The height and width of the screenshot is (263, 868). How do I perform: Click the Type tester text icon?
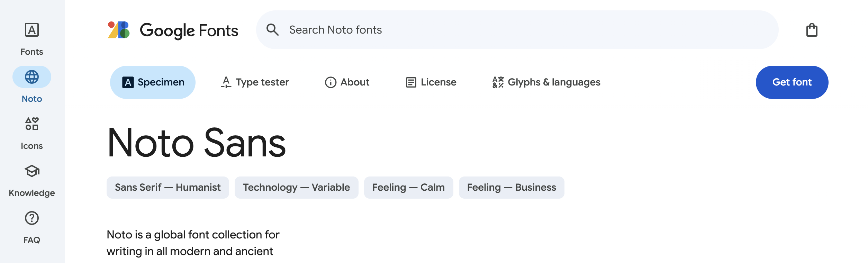point(226,82)
